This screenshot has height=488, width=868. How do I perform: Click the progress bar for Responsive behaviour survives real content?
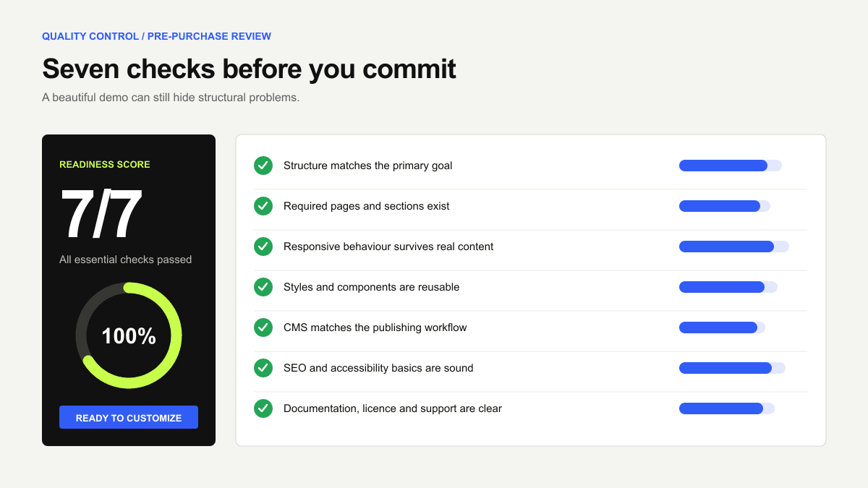(734, 247)
